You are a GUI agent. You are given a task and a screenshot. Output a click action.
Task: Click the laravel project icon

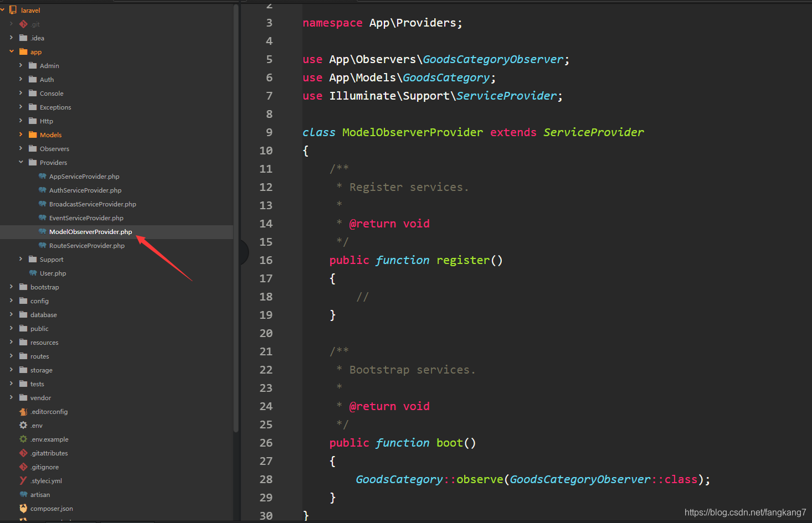13,10
